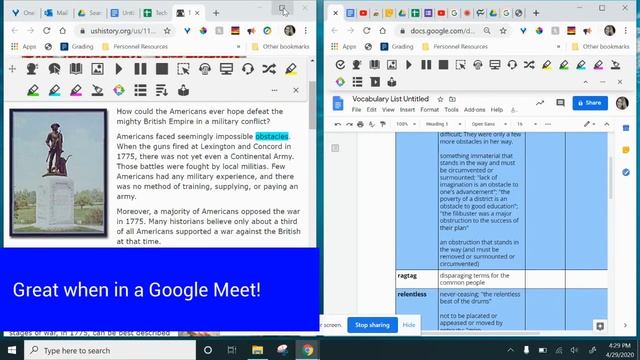
Task: Open more options ellipsis in ushistory toolbar
Action: coord(274,90)
